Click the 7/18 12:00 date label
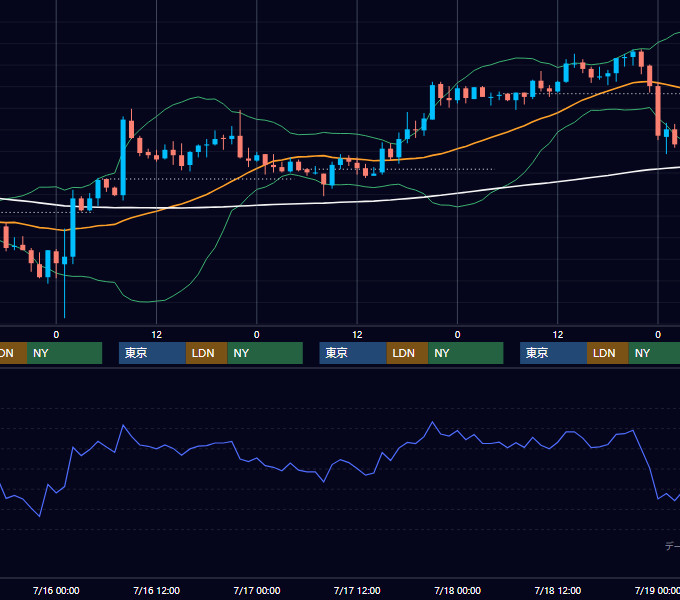This screenshot has width=680, height=600. (558, 590)
